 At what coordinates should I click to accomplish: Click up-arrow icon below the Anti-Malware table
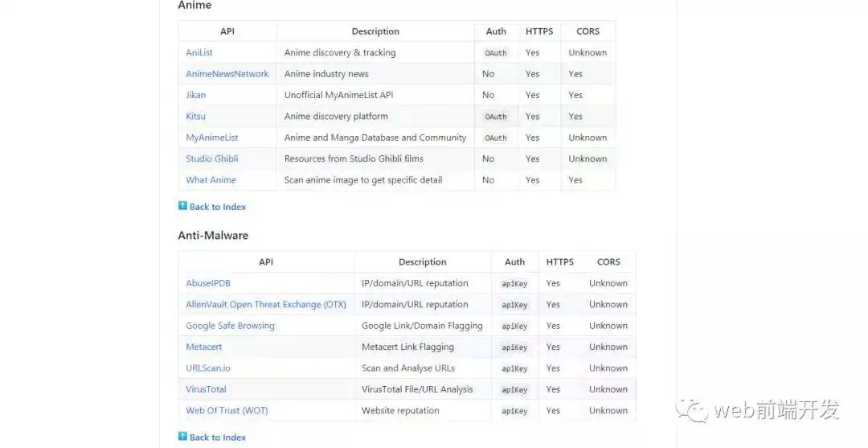182,437
